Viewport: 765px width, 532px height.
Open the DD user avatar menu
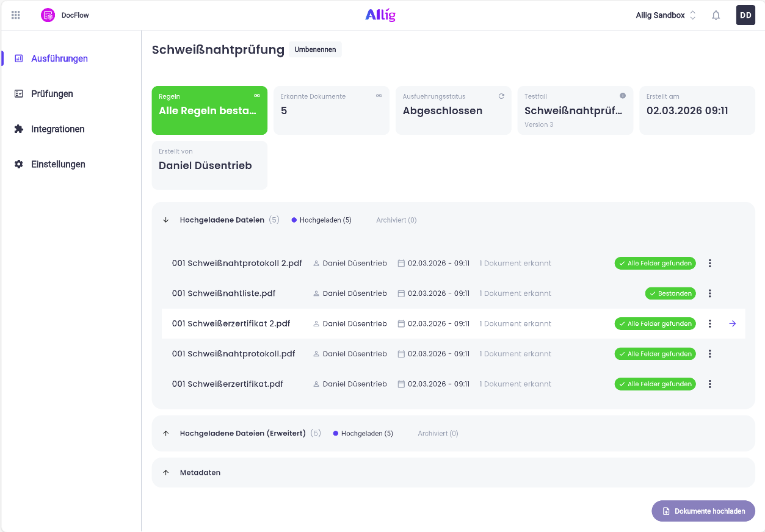coord(745,15)
